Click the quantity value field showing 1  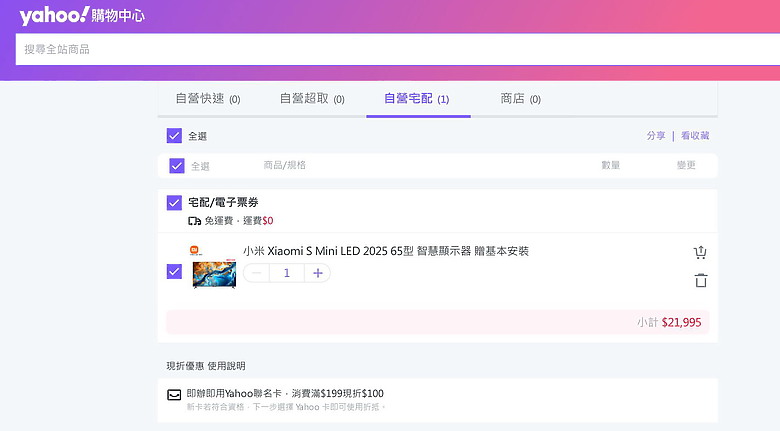(x=287, y=273)
